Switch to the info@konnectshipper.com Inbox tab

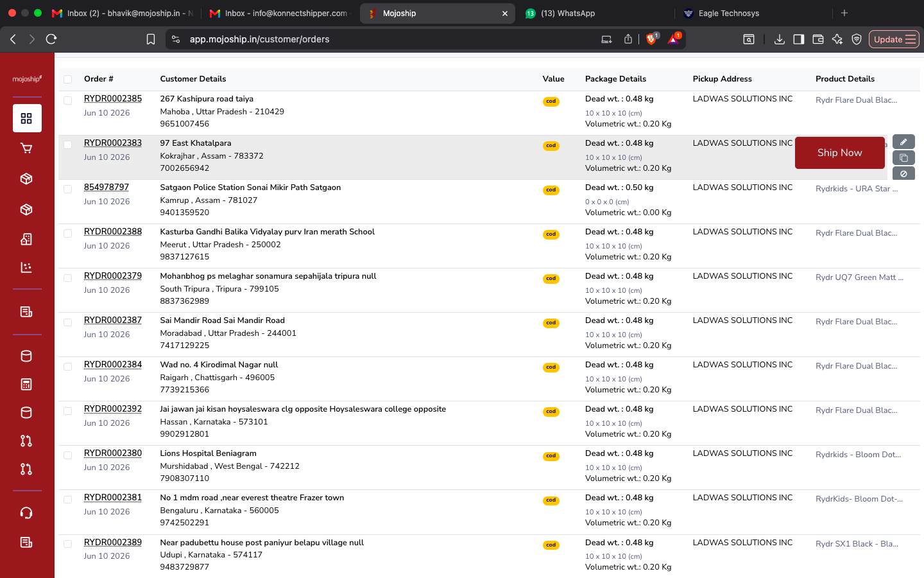coord(279,13)
